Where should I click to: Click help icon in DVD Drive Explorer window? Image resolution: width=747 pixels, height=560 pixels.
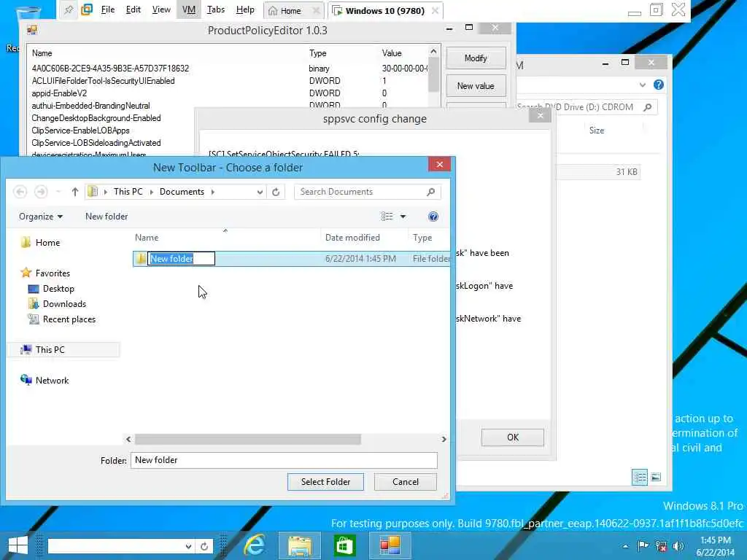[x=659, y=85]
